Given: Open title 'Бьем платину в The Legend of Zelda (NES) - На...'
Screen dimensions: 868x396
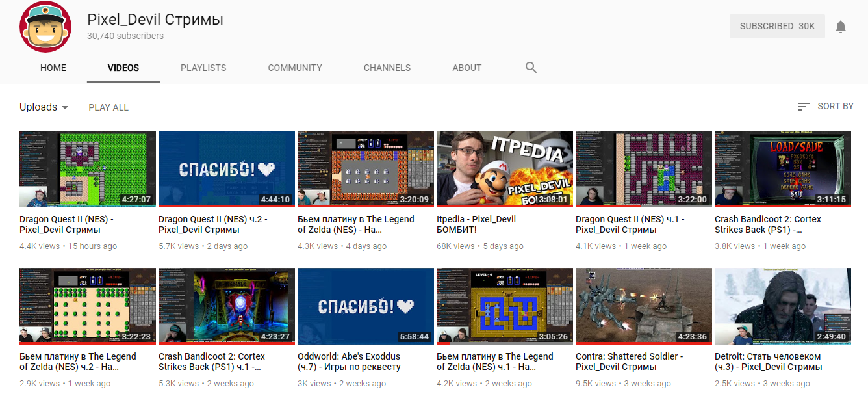Looking at the screenshot, I should point(356,224).
